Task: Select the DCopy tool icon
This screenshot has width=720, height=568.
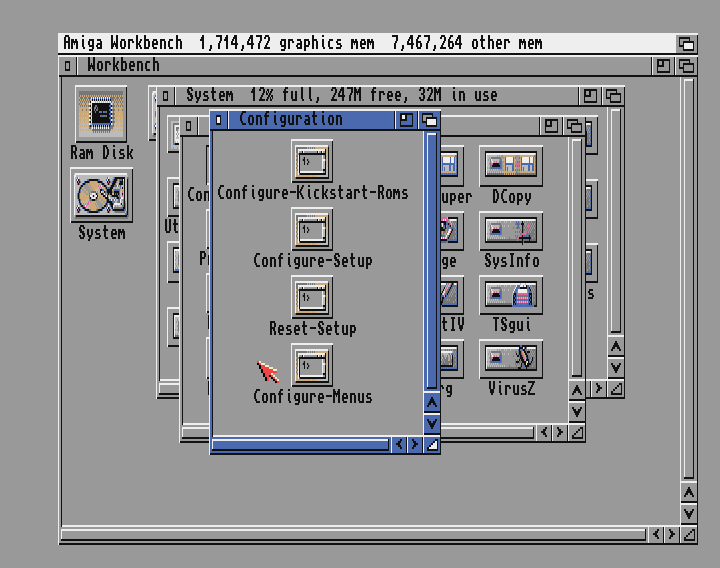Action: pos(511,166)
